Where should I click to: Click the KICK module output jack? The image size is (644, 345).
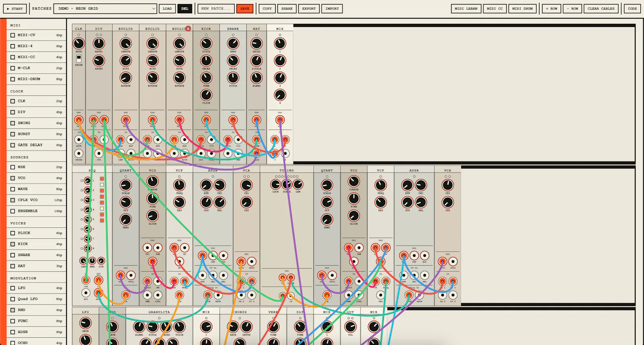point(206,120)
